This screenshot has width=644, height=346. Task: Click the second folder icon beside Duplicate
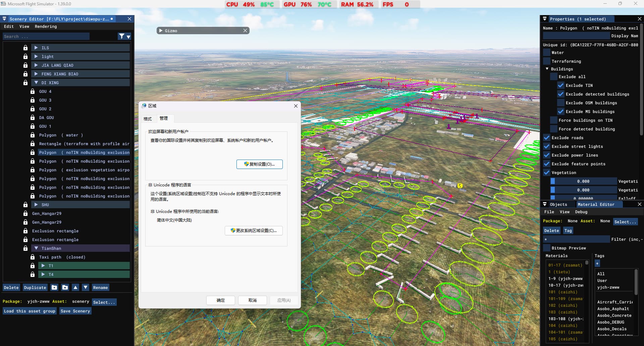65,288
